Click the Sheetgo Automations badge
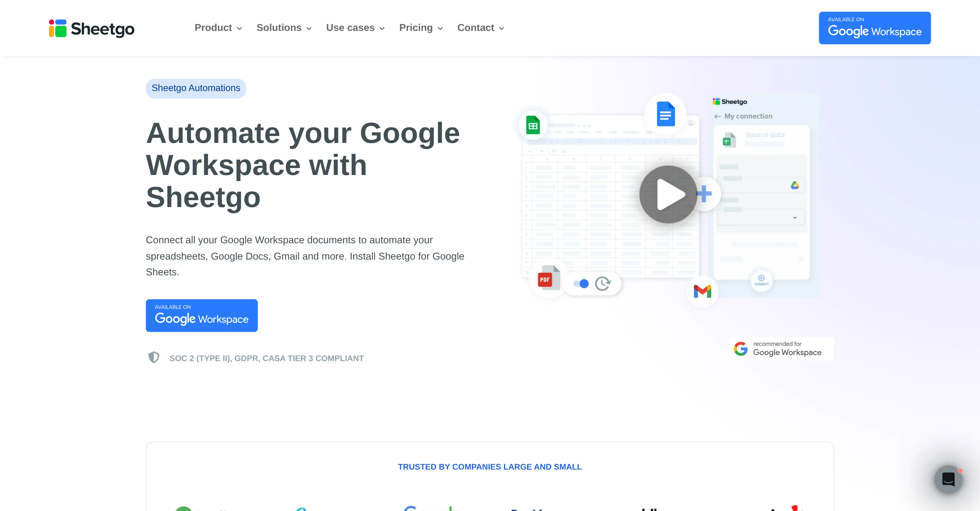This screenshot has height=511, width=980. [196, 88]
